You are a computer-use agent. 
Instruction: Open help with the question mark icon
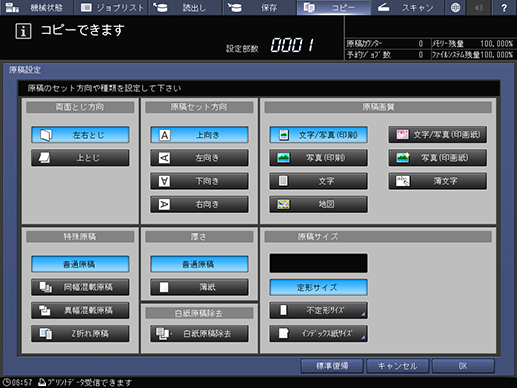pyautogui.click(x=504, y=7)
